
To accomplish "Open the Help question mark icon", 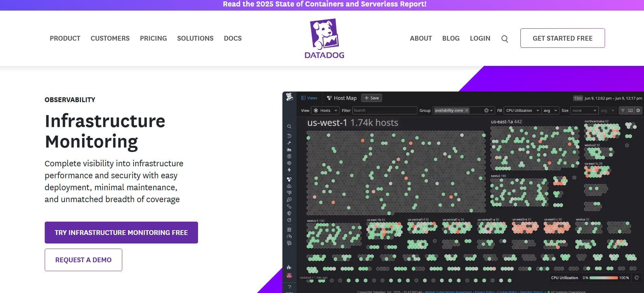I will click(x=289, y=287).
